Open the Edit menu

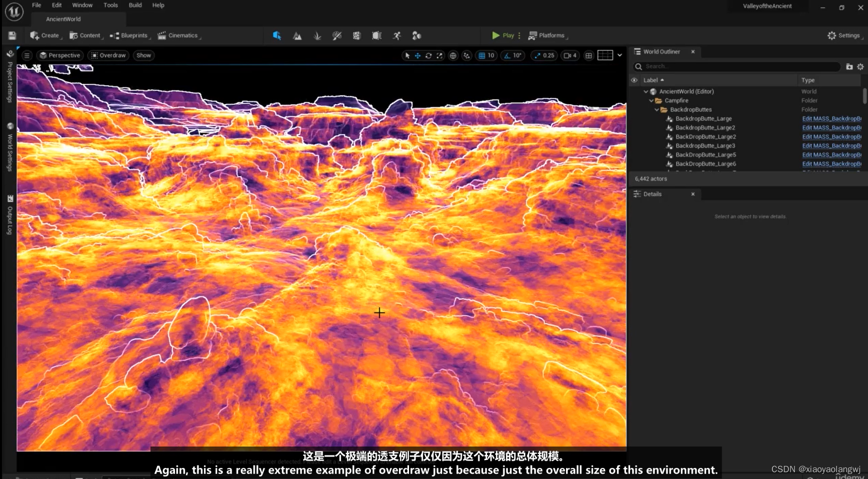(57, 5)
